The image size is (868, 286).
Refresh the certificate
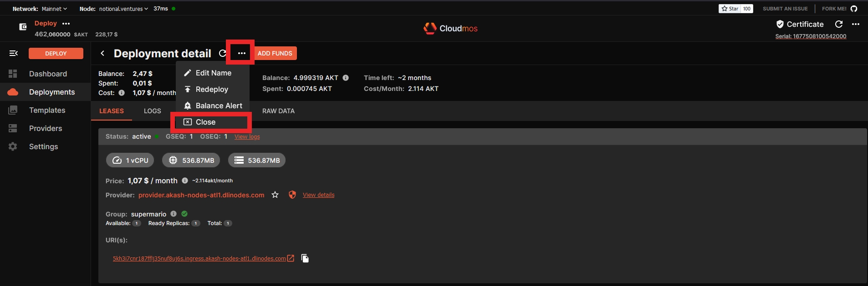[839, 24]
